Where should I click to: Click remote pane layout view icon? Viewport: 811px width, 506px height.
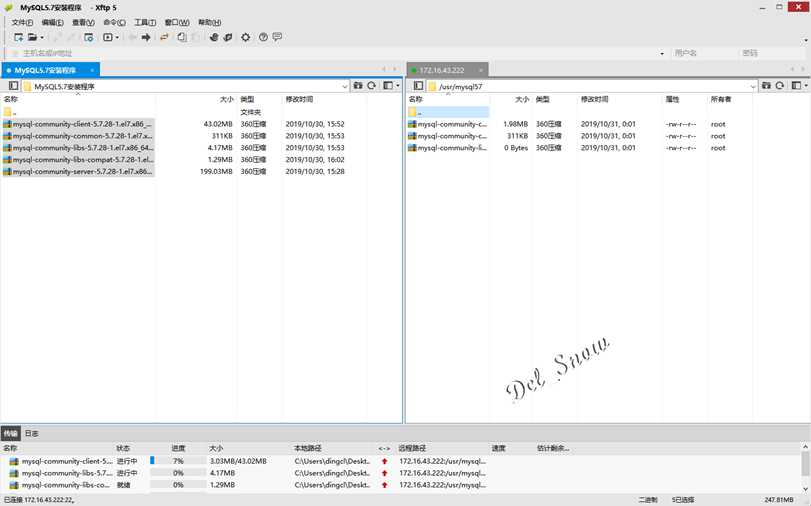(x=795, y=86)
